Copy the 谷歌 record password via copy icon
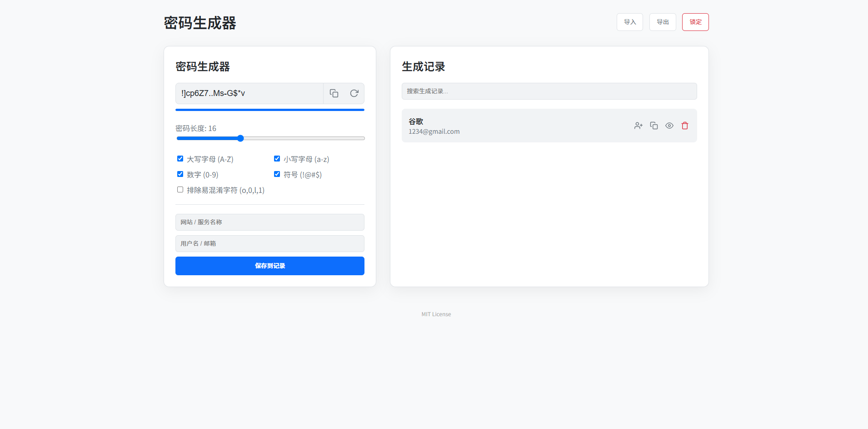 tap(653, 126)
